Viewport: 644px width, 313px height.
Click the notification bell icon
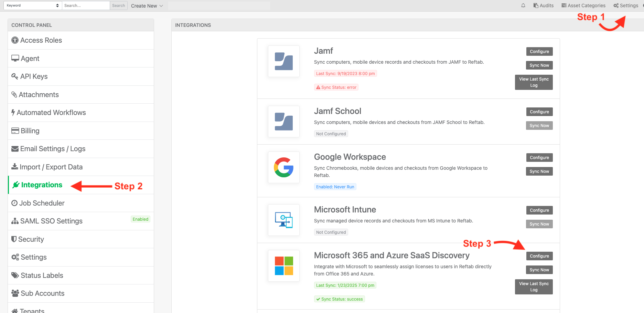click(523, 5)
